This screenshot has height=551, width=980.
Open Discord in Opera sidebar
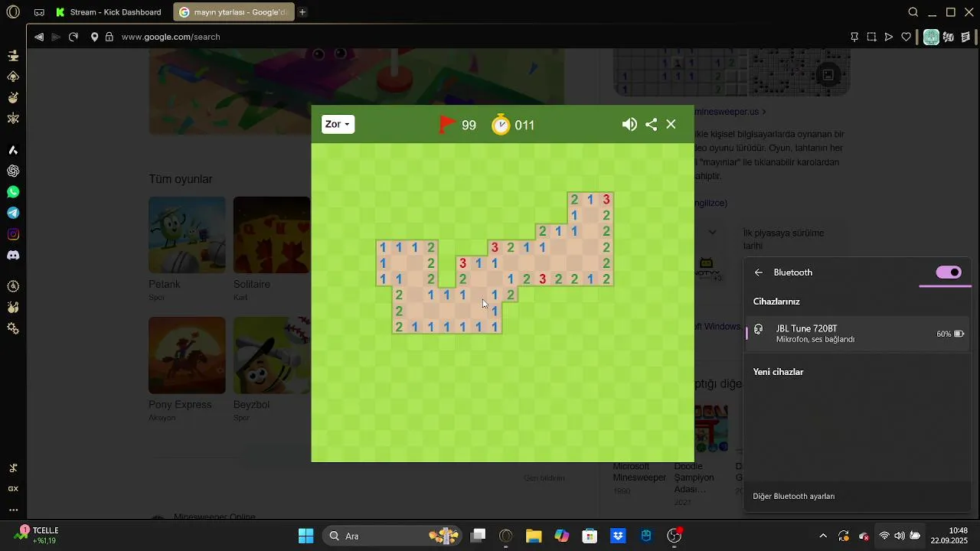tap(13, 256)
